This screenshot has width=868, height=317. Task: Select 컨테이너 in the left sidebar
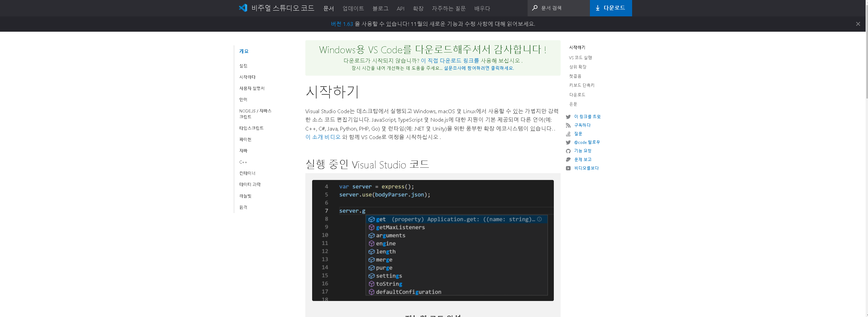pyautogui.click(x=247, y=173)
